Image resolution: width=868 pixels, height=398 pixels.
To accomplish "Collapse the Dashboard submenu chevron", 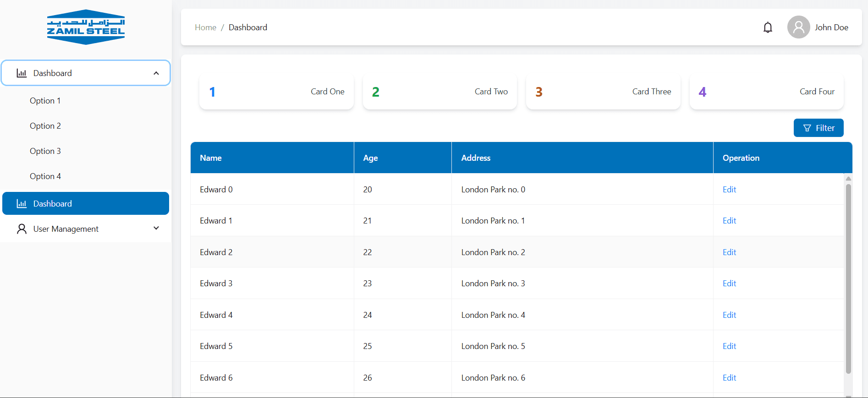I will (156, 73).
